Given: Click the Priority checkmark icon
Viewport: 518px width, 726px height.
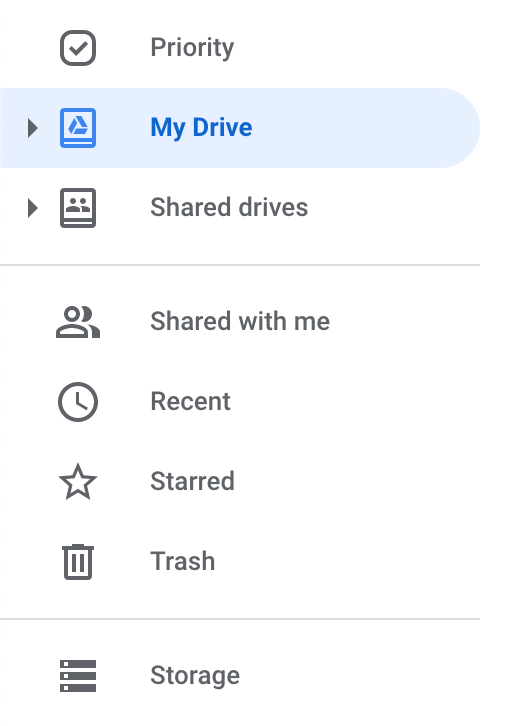Looking at the screenshot, I should [78, 48].
